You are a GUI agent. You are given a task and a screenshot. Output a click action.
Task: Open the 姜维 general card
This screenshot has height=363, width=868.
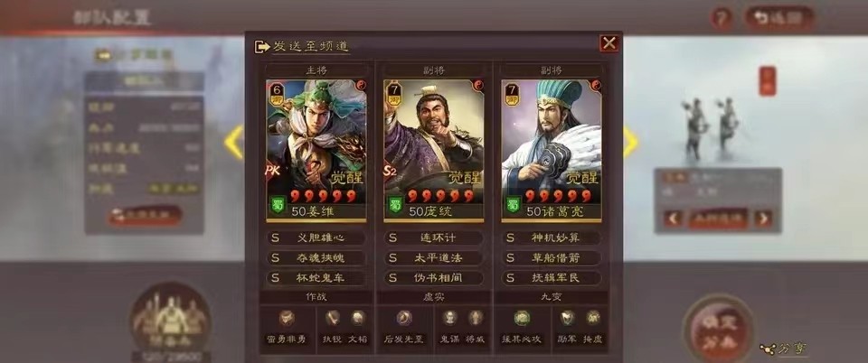coord(316,151)
